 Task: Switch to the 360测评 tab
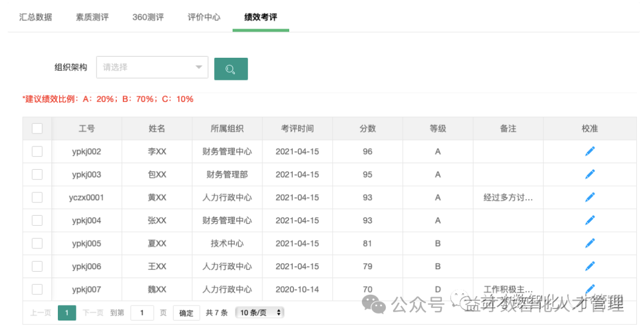click(x=148, y=17)
